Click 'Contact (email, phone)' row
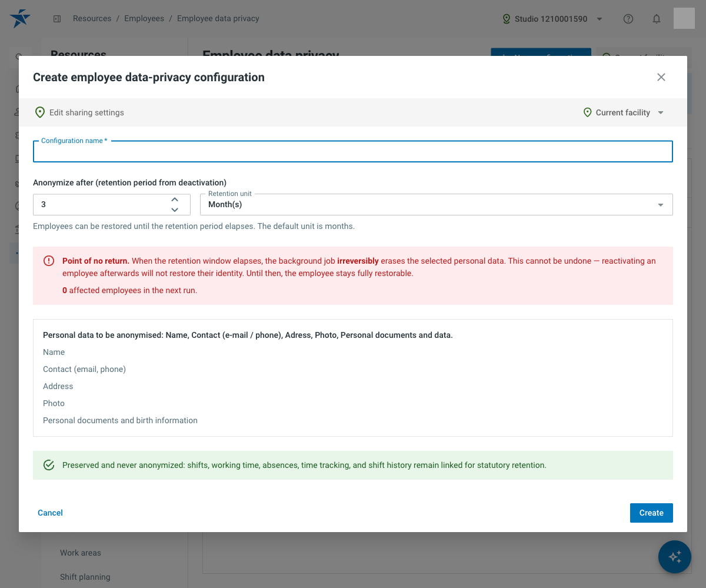Screen dimensions: 706x588 [84, 369]
